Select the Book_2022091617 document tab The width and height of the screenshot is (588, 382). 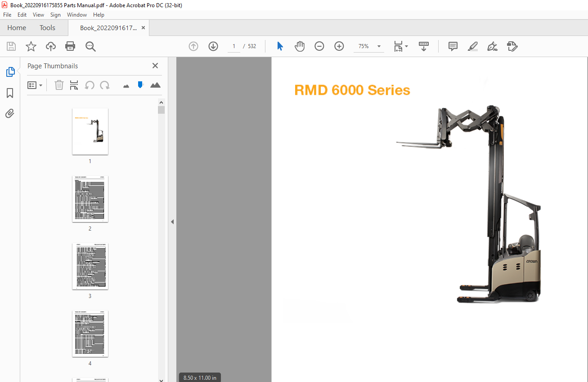pyautogui.click(x=108, y=28)
